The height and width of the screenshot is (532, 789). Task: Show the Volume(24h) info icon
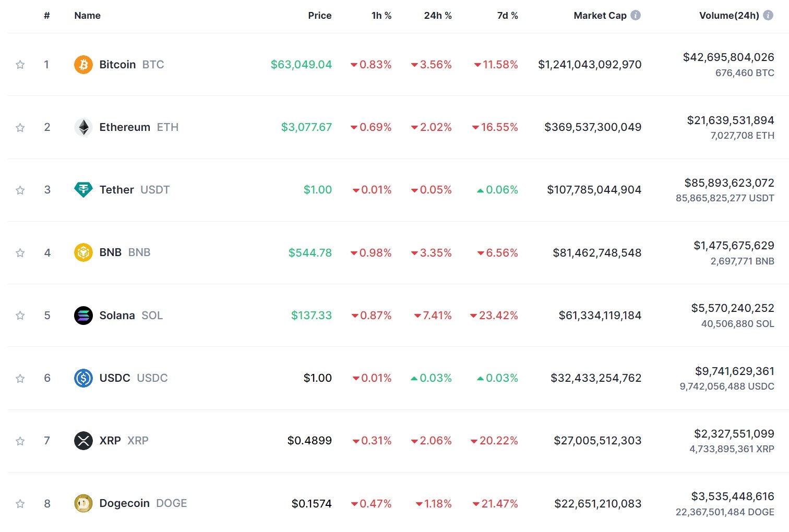pyautogui.click(x=768, y=16)
